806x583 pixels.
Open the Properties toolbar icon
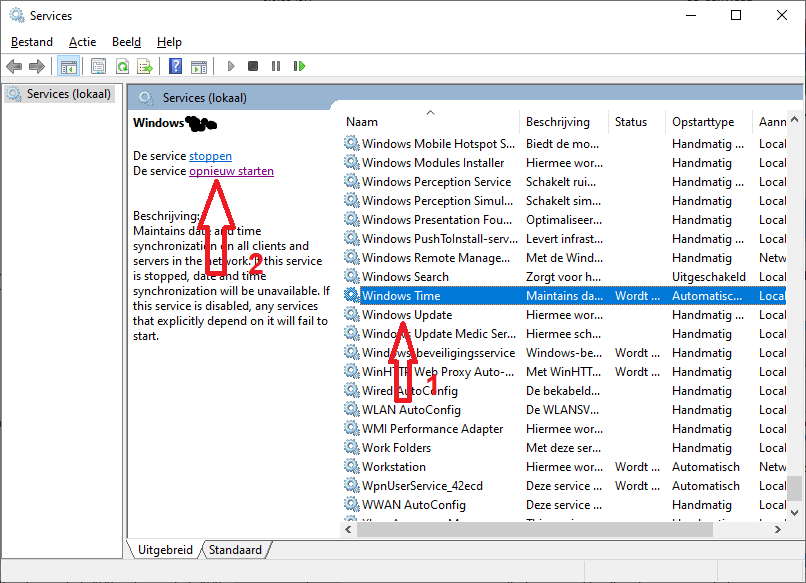tap(98, 66)
